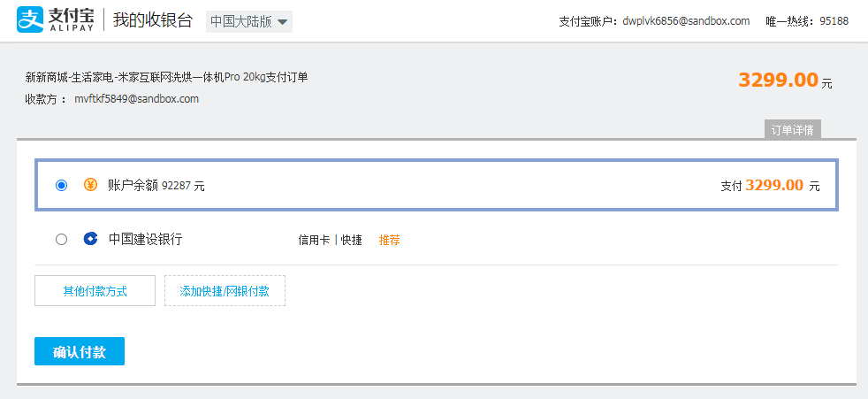Open the 订单详情 tab
The image size is (868, 399).
[x=793, y=130]
